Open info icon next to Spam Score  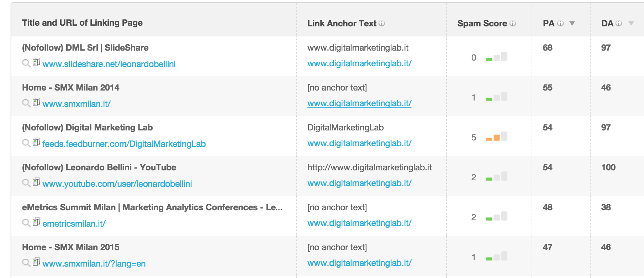(x=513, y=24)
